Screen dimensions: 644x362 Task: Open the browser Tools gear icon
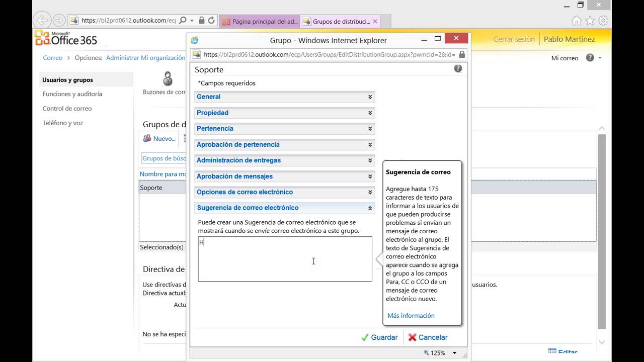click(603, 21)
